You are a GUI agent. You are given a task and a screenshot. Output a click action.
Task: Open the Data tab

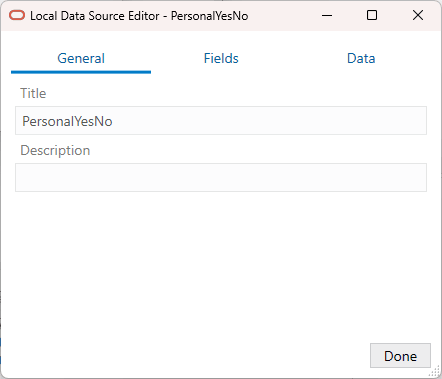[x=361, y=59]
